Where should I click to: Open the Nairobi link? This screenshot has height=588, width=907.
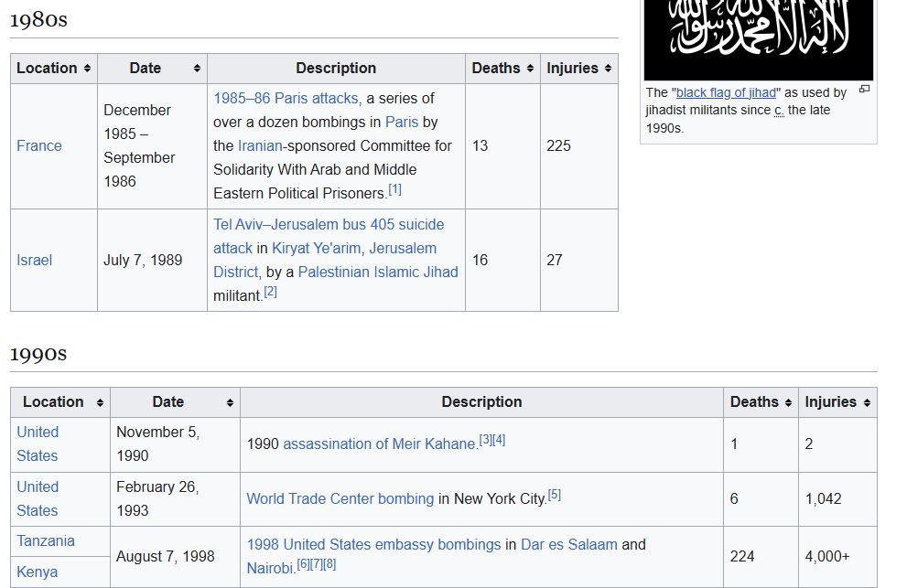pos(270,569)
